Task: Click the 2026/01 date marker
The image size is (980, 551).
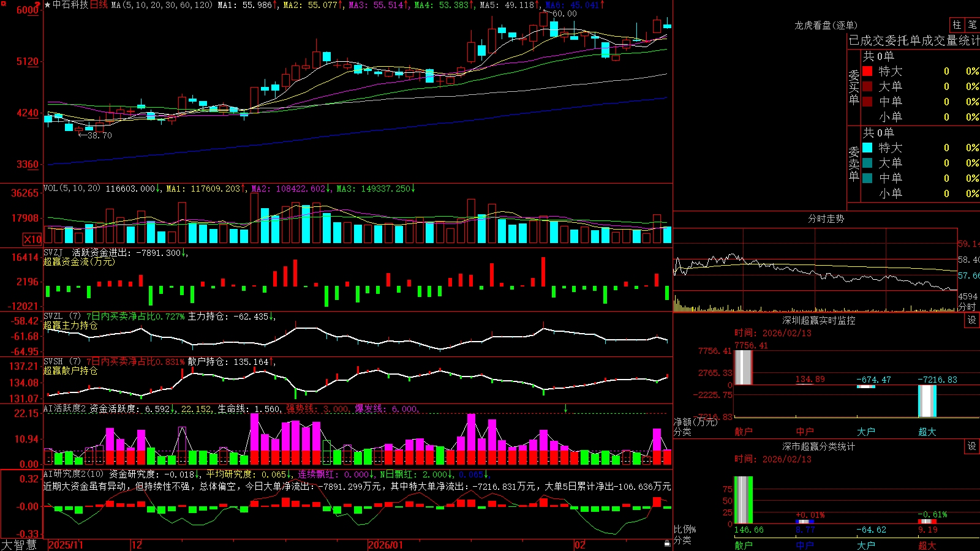Action: 386,544
